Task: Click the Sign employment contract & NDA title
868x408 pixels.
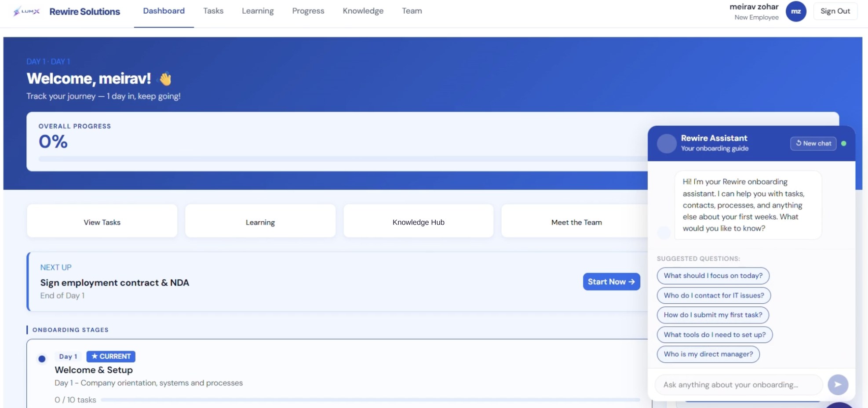Action: coord(115,283)
